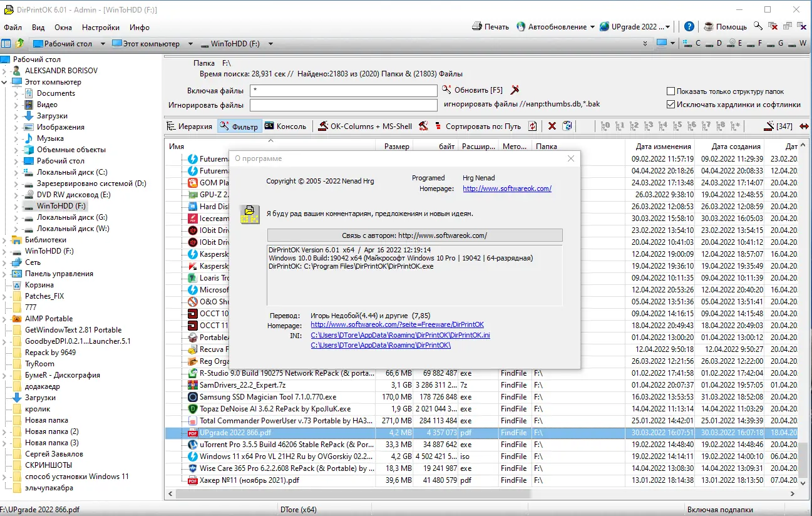Switch to the Консоль tab
The image size is (812, 516).
pyautogui.click(x=285, y=126)
